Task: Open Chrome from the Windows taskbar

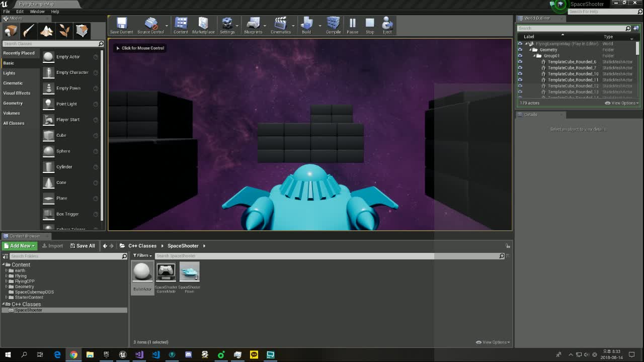Action: [x=73, y=355]
